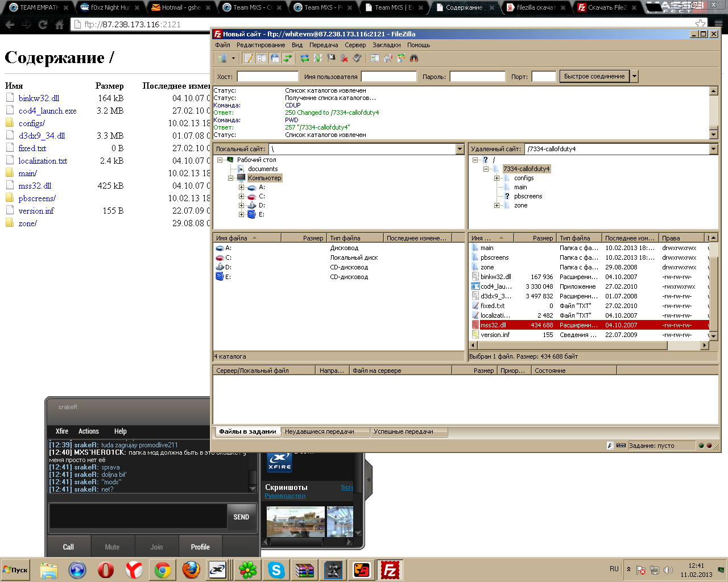Click the colored-rows list toolbar icon
728x582 pixels.
(375, 58)
